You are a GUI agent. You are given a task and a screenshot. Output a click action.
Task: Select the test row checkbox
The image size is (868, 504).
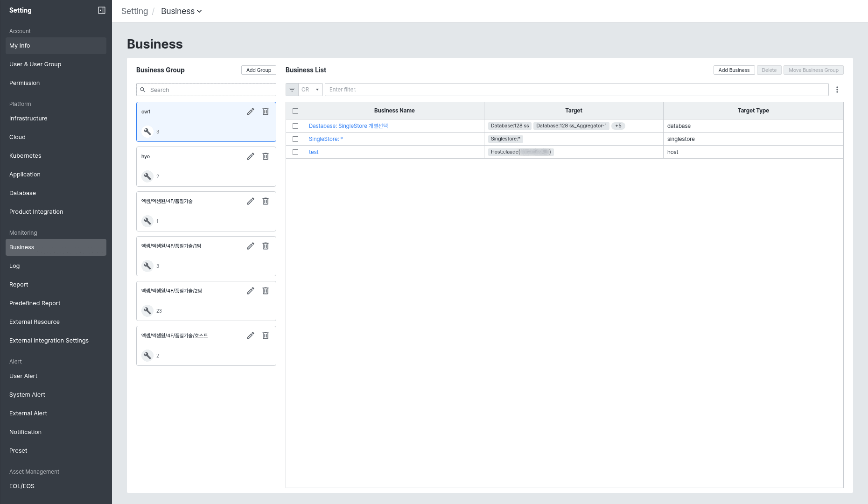point(295,152)
